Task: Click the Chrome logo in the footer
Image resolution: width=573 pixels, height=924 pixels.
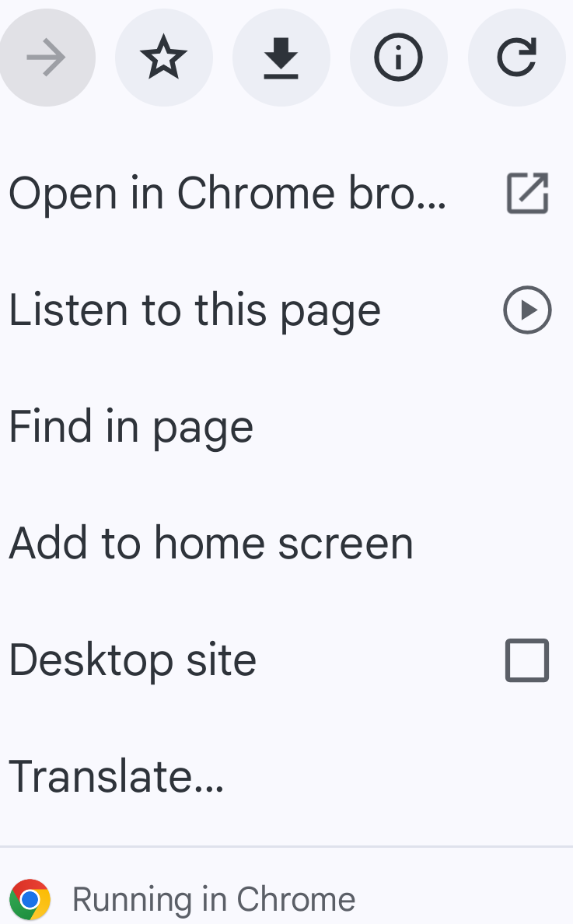Action: (30, 900)
